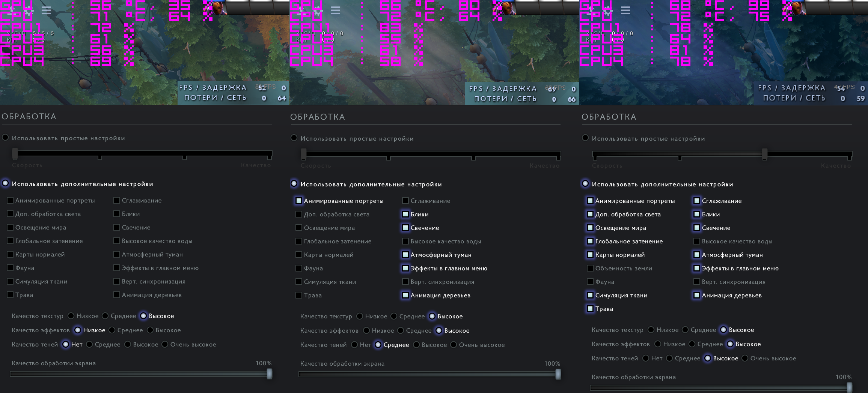
Task: Uncheck "Анимация деревьев" in middle screenshot
Action: coord(405,295)
